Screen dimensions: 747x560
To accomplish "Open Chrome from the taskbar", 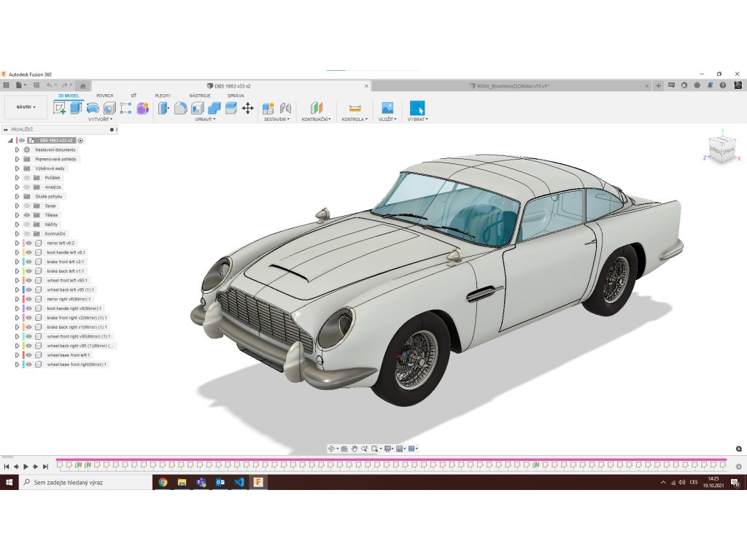I will [163, 483].
